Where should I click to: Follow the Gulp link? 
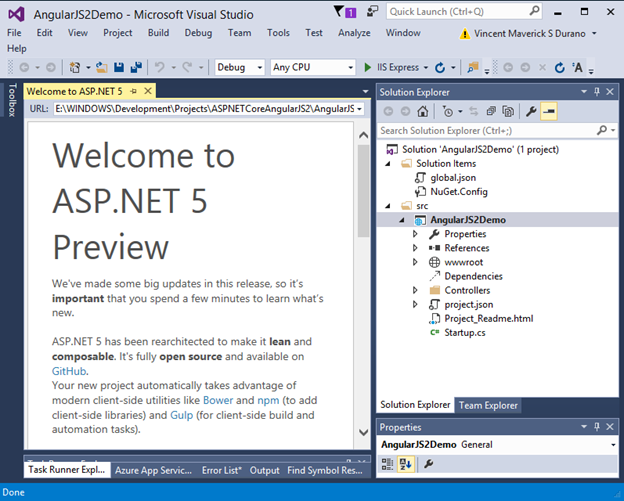[181, 415]
